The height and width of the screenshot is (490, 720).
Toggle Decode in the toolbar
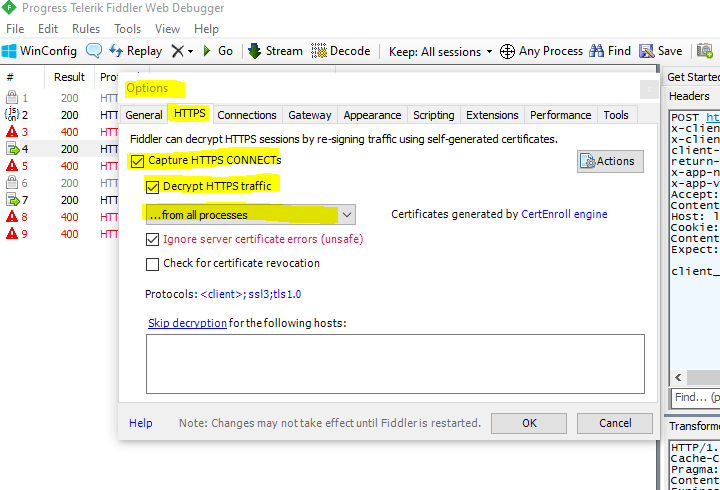(340, 51)
